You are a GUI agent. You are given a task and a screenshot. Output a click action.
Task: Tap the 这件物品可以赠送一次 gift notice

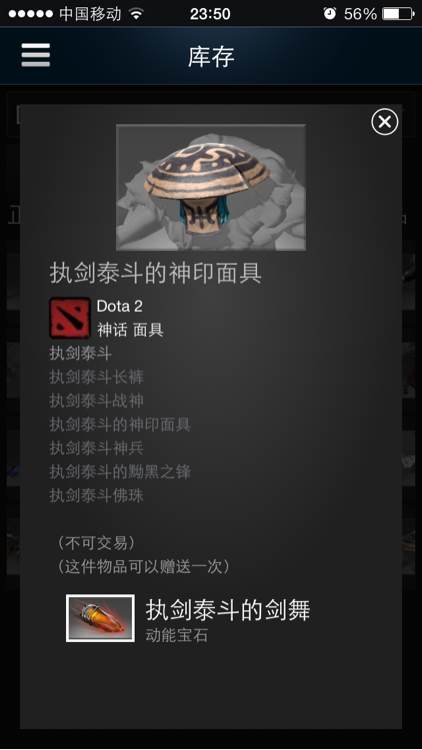coord(144,567)
